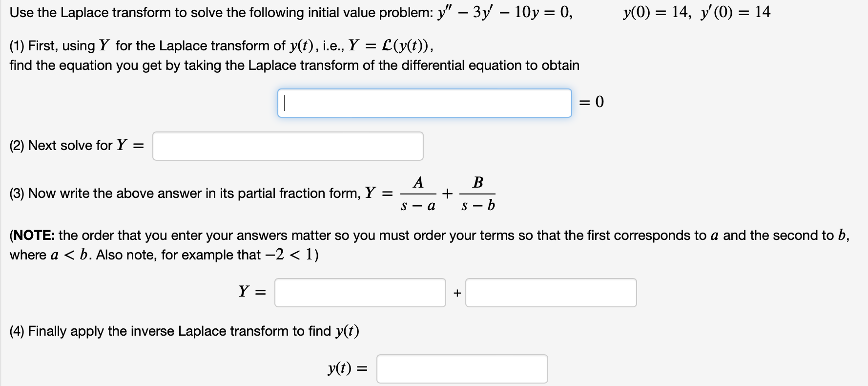Select the input field next to Y in step 2
The image size is (868, 386).
coord(287,145)
